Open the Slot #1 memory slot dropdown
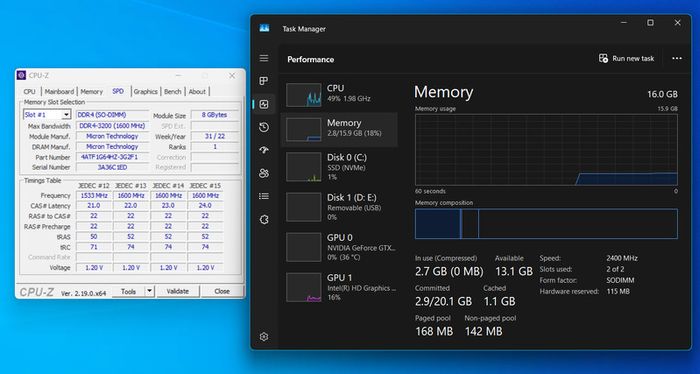This screenshot has width=700, height=374. coord(47,115)
